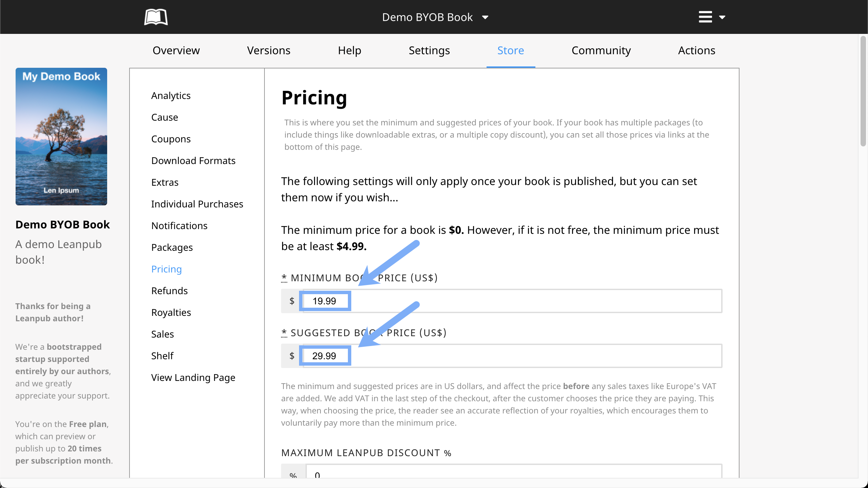Open the Actions tab
Screen dimensions: 868x488
point(696,50)
